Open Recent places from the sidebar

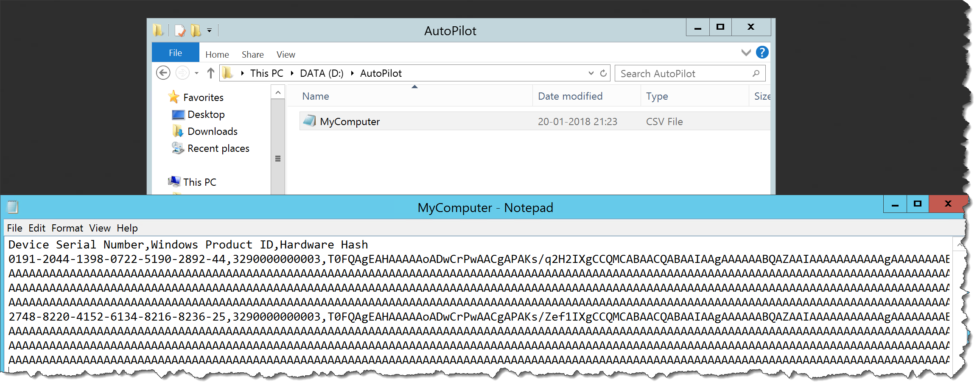pos(218,148)
